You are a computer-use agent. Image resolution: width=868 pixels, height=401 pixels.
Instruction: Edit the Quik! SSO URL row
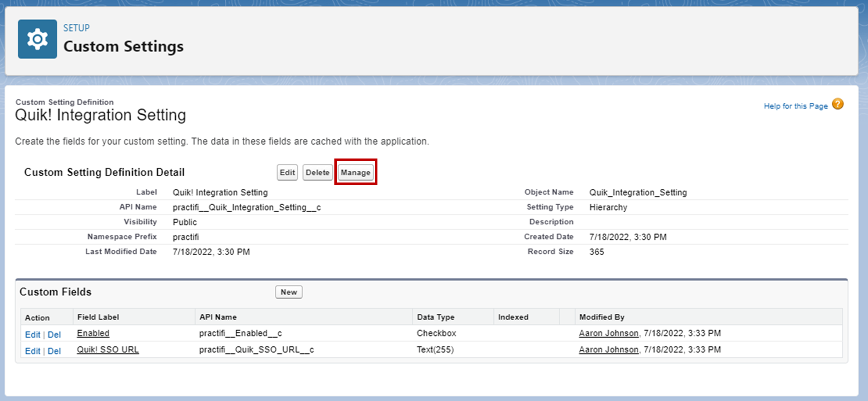(x=33, y=351)
